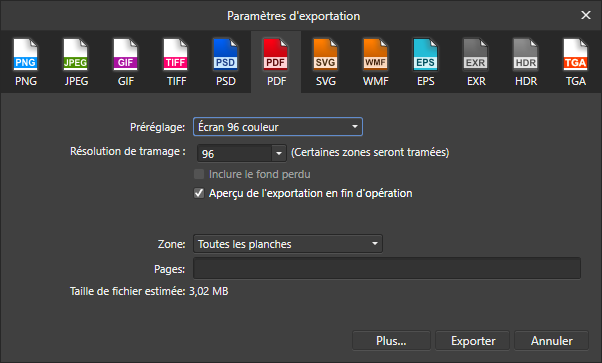Click the Résolution de tramage value 96

click(x=234, y=154)
